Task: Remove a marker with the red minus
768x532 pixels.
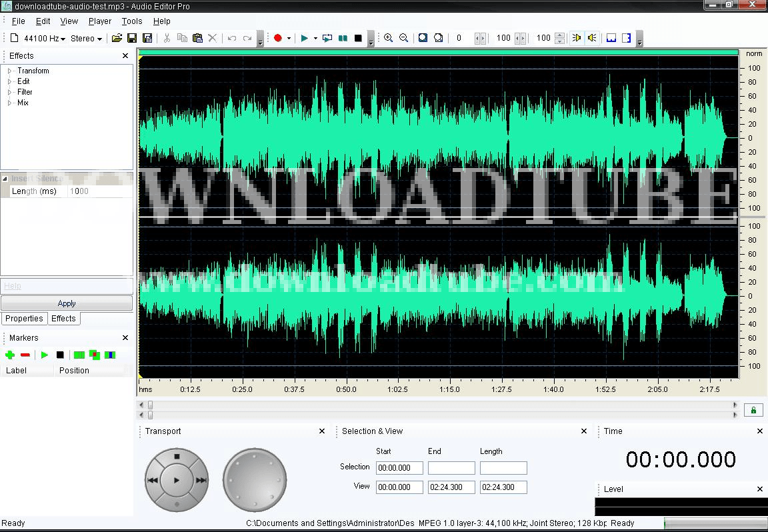Action: [x=25, y=355]
